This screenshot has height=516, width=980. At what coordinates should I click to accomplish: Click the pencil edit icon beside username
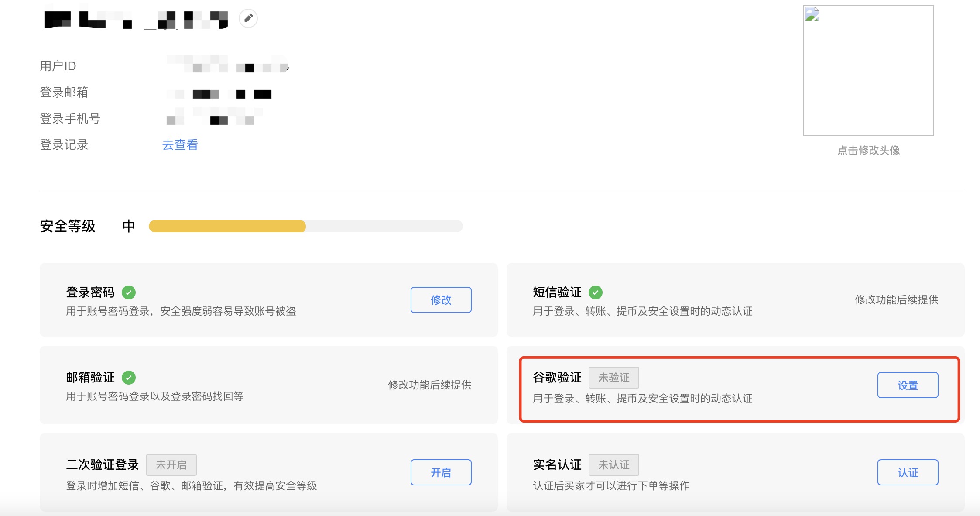pos(248,18)
